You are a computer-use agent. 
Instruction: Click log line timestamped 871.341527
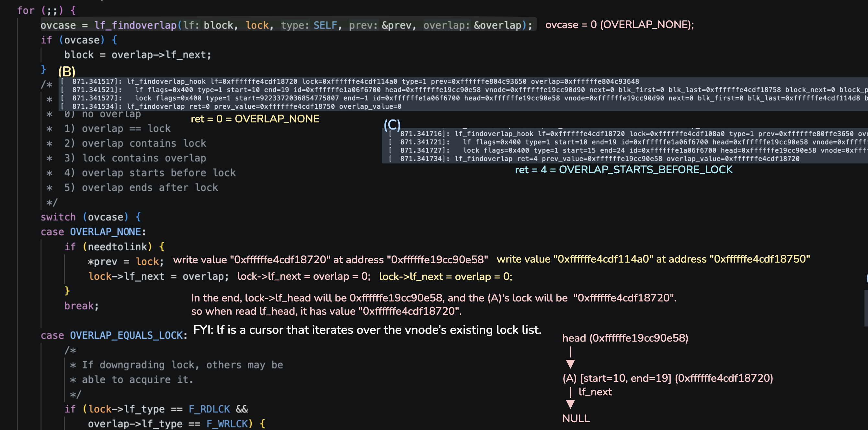coord(464,98)
